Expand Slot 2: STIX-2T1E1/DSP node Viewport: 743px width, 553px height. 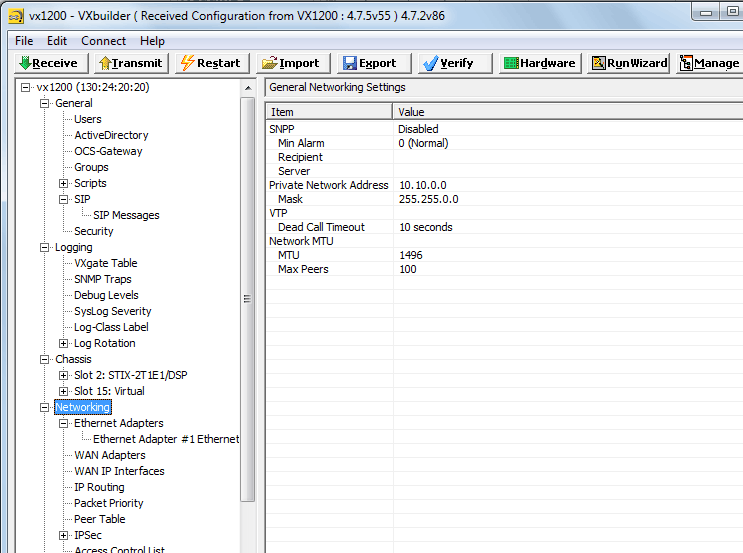64,375
